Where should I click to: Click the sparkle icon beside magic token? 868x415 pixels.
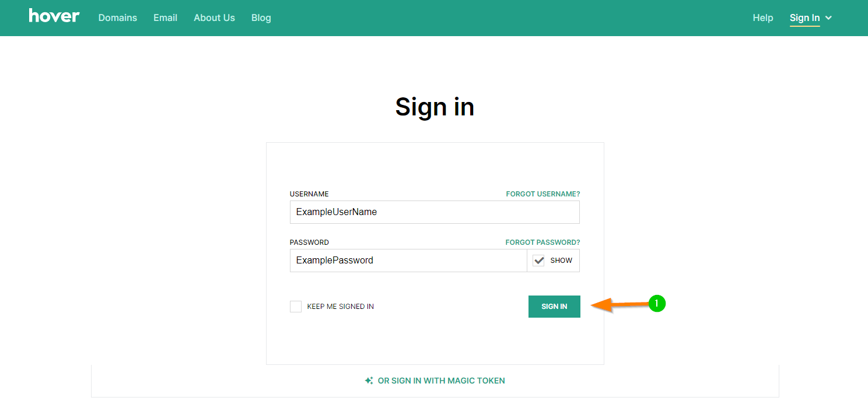tap(369, 381)
